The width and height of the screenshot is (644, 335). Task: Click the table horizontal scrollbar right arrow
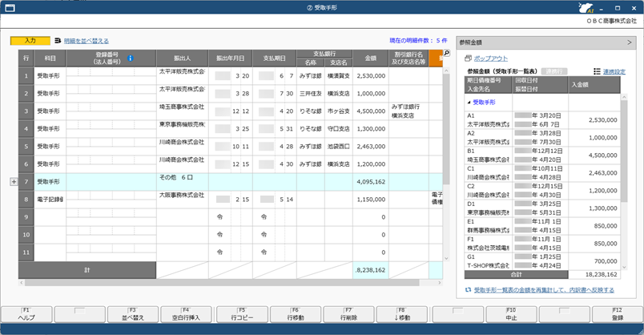pyautogui.click(x=440, y=283)
